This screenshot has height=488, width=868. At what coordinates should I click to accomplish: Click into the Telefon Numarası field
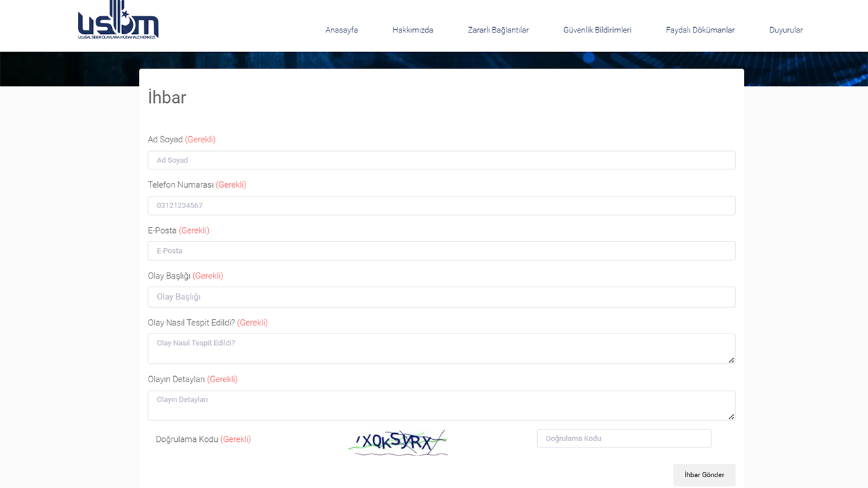(x=441, y=205)
